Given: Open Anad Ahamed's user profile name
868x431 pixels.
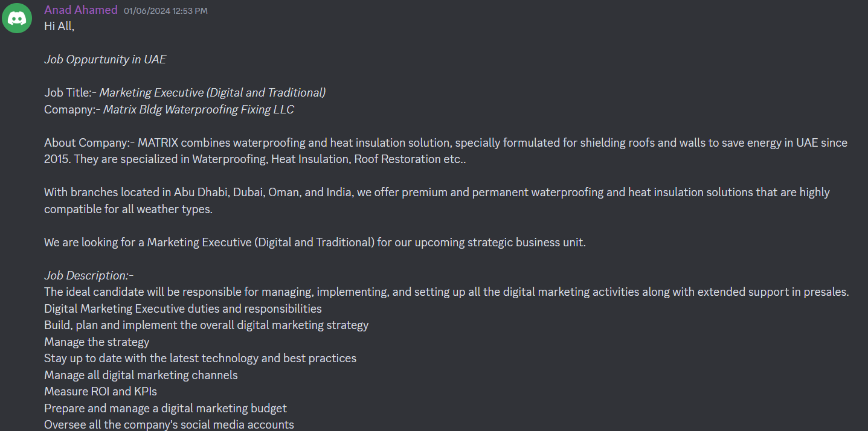Looking at the screenshot, I should point(81,10).
